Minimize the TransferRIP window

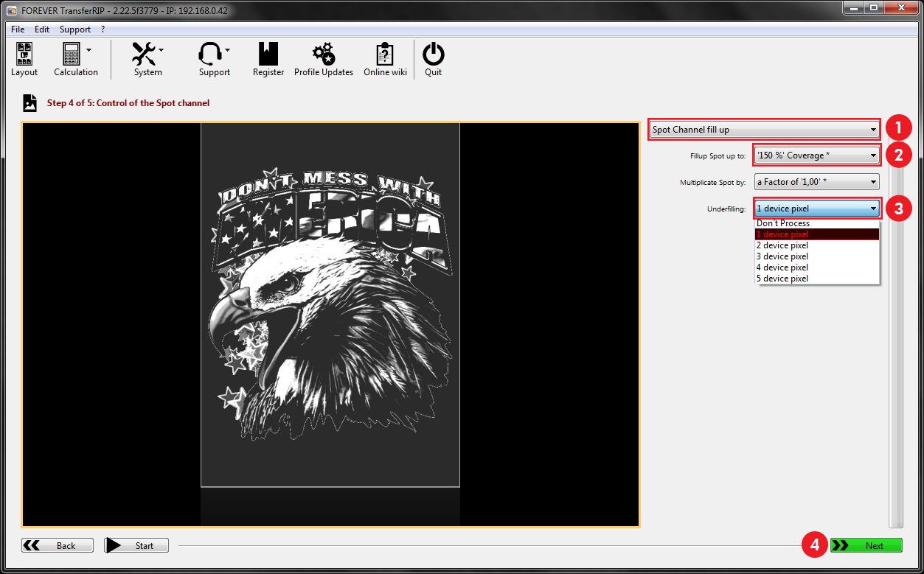pos(852,7)
